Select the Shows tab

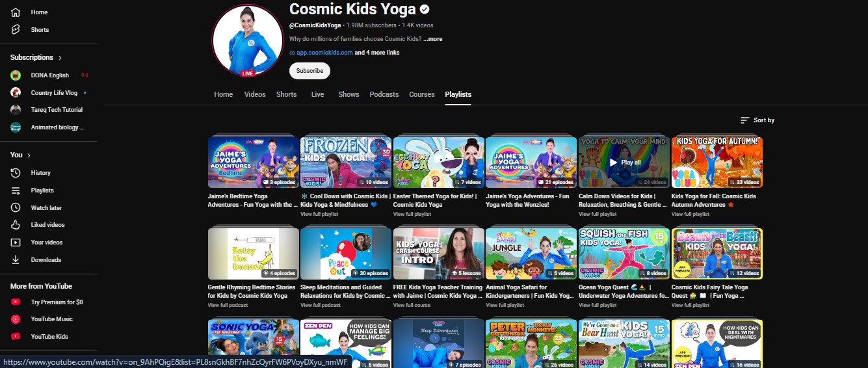pos(349,94)
